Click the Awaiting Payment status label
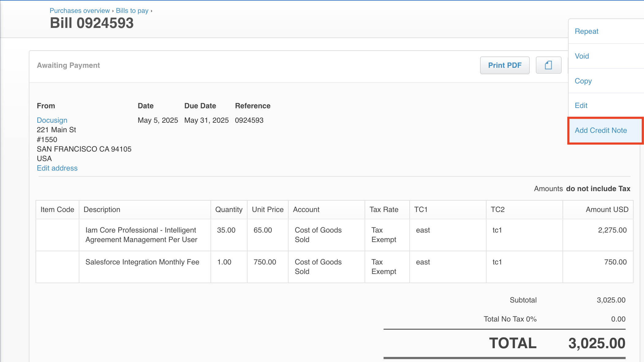Screen dimensions: 644x362 (68, 65)
